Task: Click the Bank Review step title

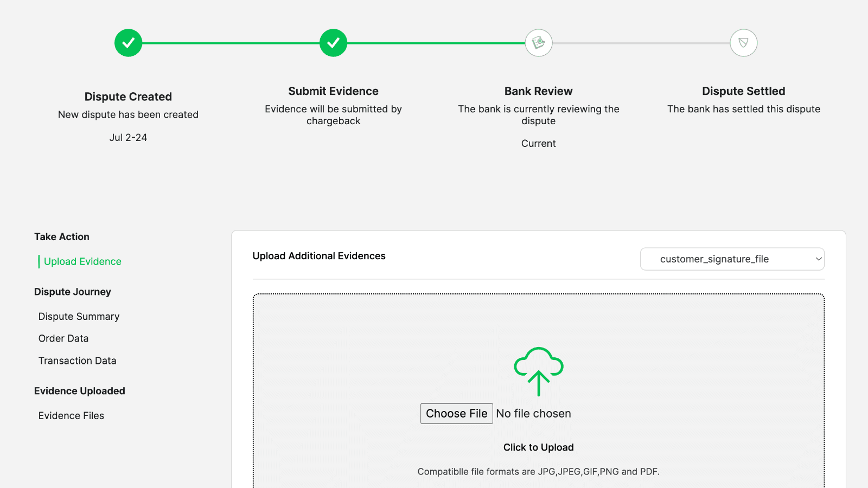Action: [x=538, y=91]
